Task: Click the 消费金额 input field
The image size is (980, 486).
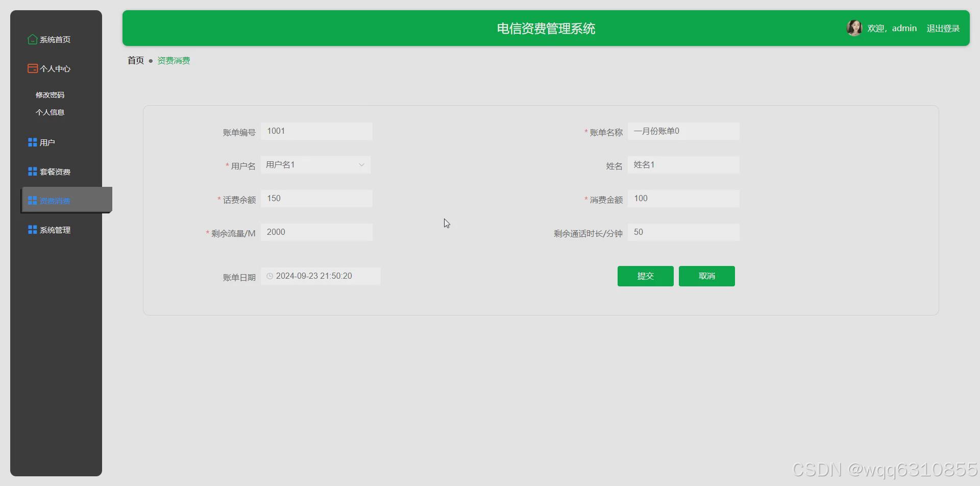Action: [x=683, y=199]
